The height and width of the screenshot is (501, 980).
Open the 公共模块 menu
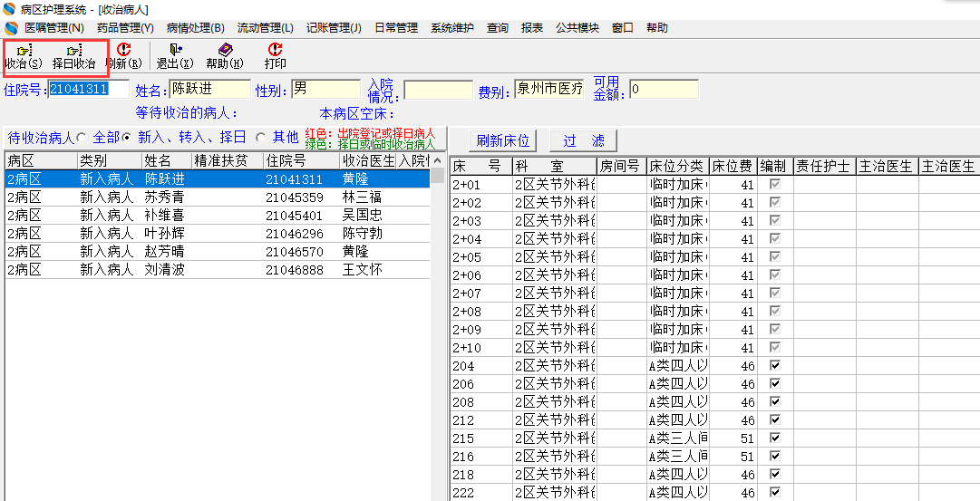pyautogui.click(x=577, y=28)
